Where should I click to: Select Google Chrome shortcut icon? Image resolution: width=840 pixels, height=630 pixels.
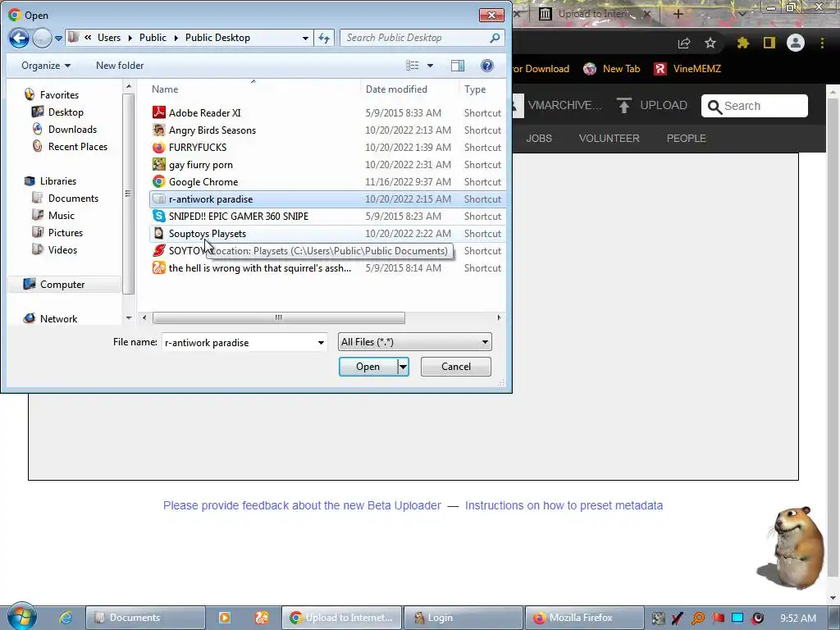(158, 181)
